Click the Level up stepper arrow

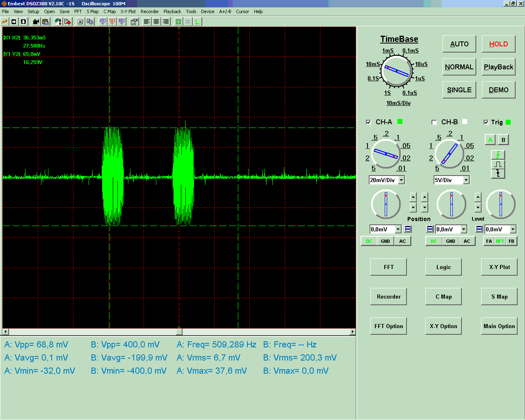point(478,198)
